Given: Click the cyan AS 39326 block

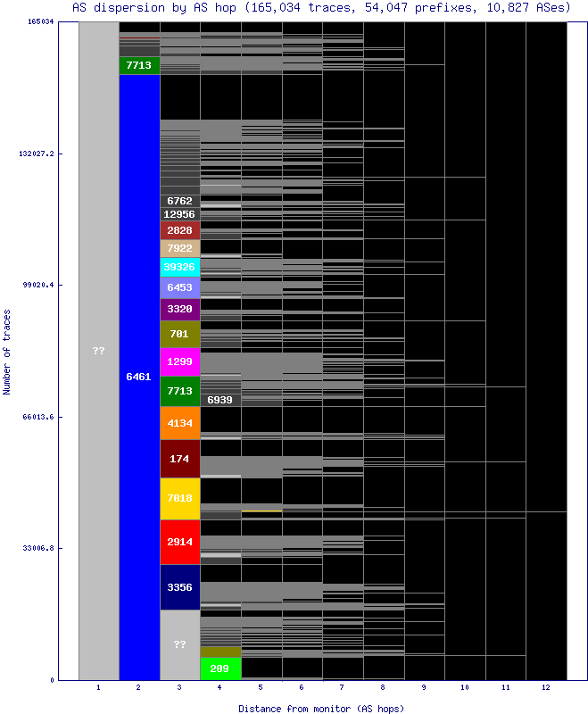Looking at the screenshot, I should (179, 267).
